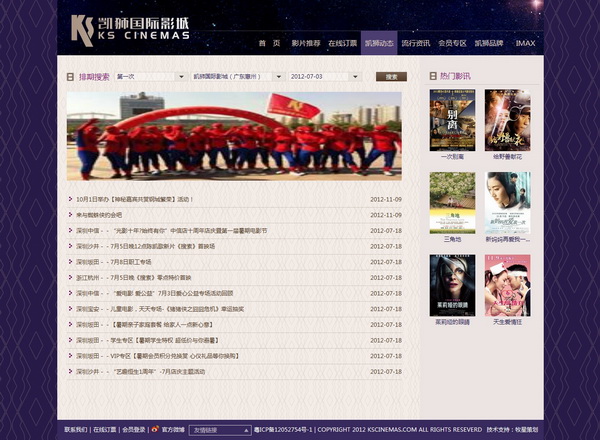Expand the 友情链接 footer dropdown
600x440 pixels.
220,430
